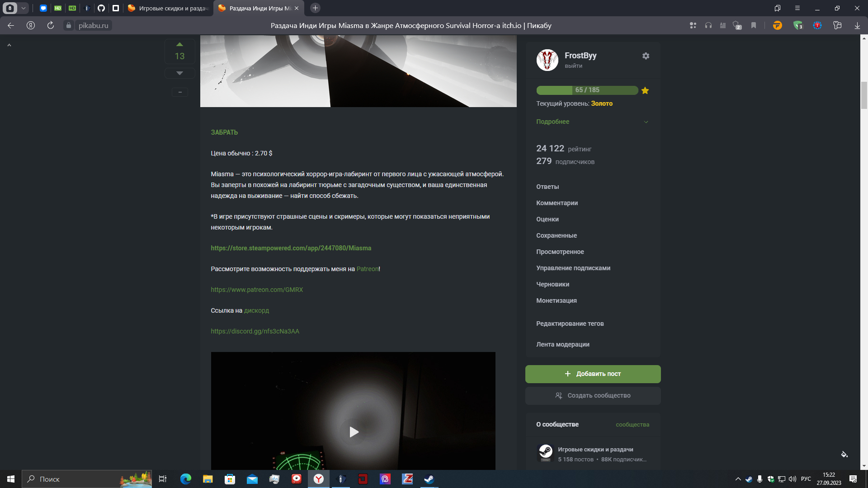
Task: Open 'Просмотренное' history
Action: coord(560,252)
